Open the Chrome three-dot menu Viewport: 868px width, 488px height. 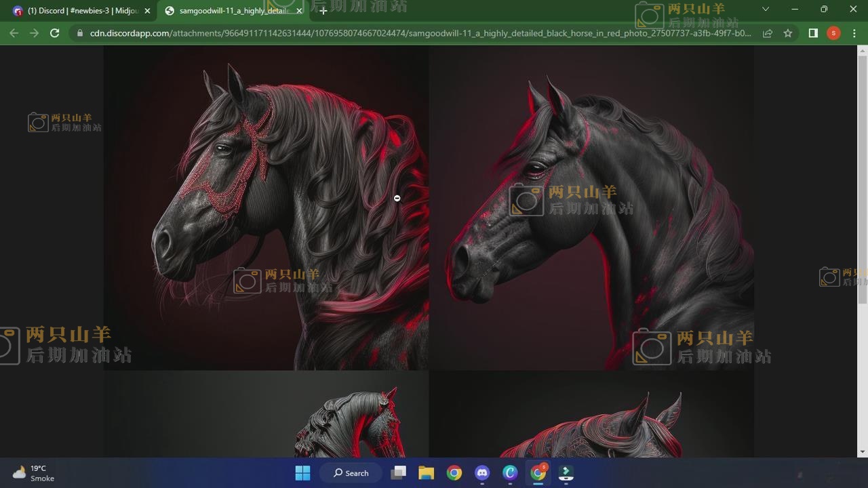[854, 33]
